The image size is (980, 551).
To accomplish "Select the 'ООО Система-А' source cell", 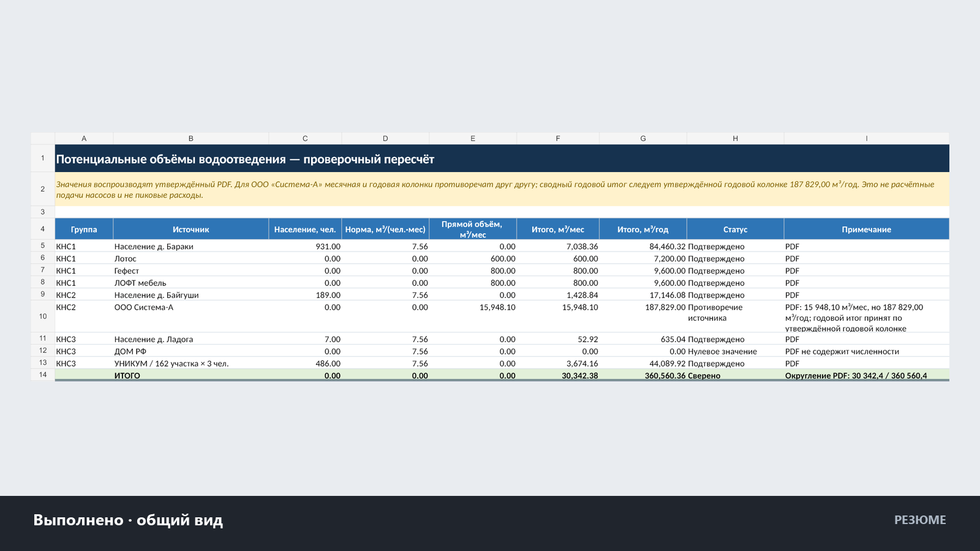I will tap(191, 317).
